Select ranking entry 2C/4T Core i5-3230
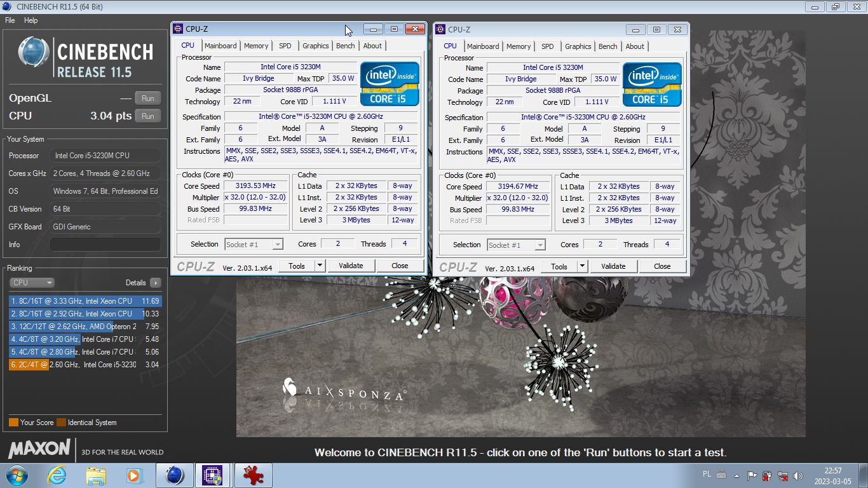This screenshot has height=488, width=868. [x=85, y=365]
